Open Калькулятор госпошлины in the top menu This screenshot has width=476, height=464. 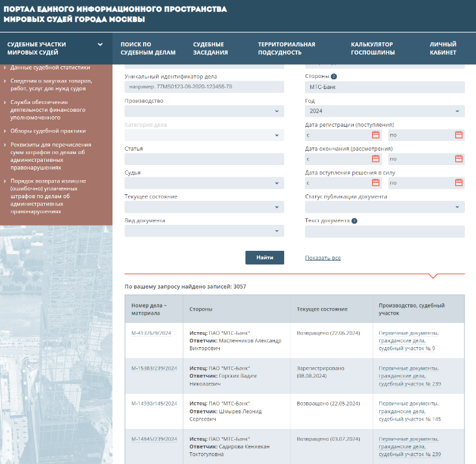[372, 49]
